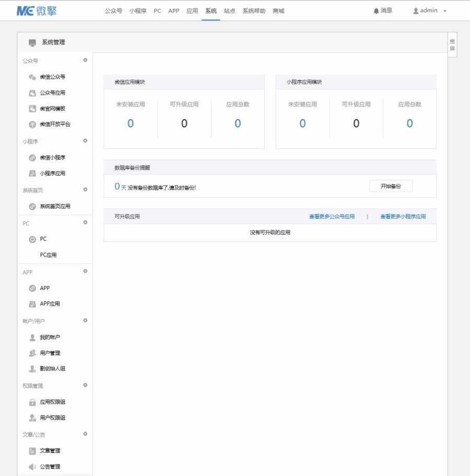Open the admin account dropdown
Image resolution: width=470 pixels, height=476 pixels.
pos(428,10)
